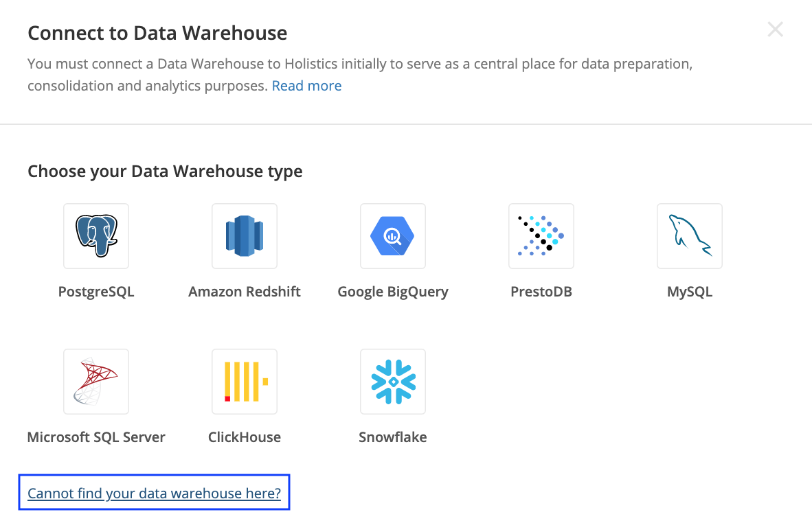
Task: Click the PostgreSQL text label
Action: (96, 292)
